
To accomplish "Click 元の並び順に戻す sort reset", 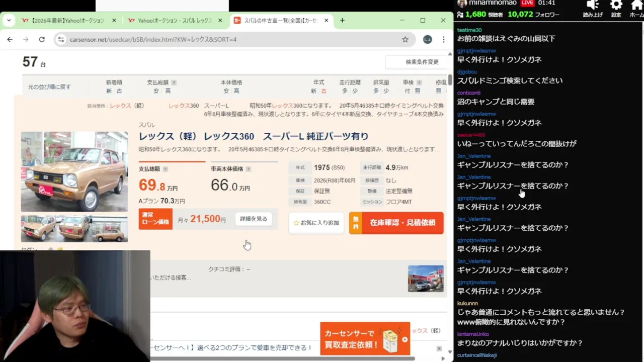I will [49, 87].
